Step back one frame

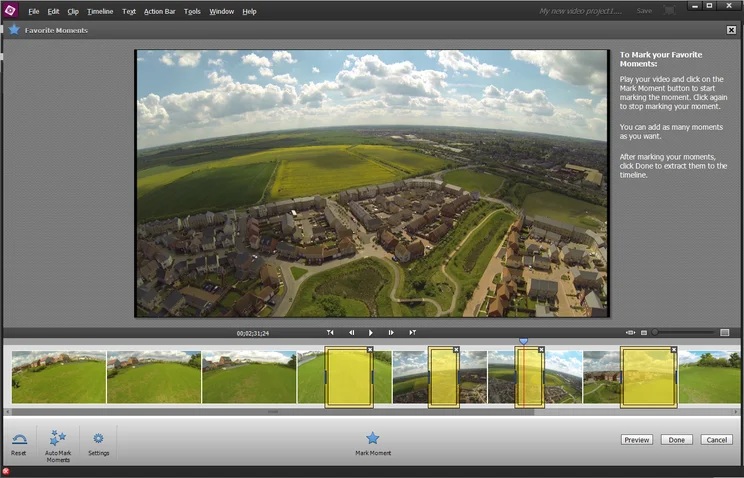[352, 333]
